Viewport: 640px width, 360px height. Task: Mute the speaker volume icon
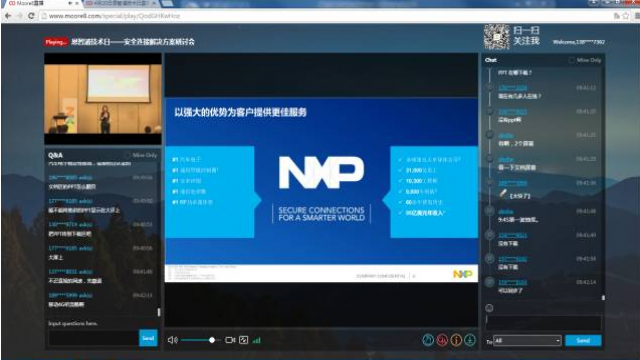coord(172,340)
